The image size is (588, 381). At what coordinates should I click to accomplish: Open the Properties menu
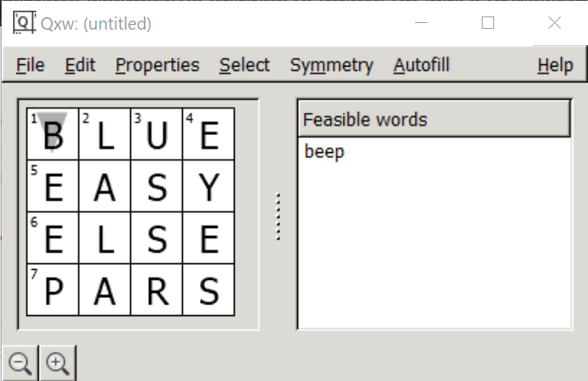pyautogui.click(x=157, y=65)
